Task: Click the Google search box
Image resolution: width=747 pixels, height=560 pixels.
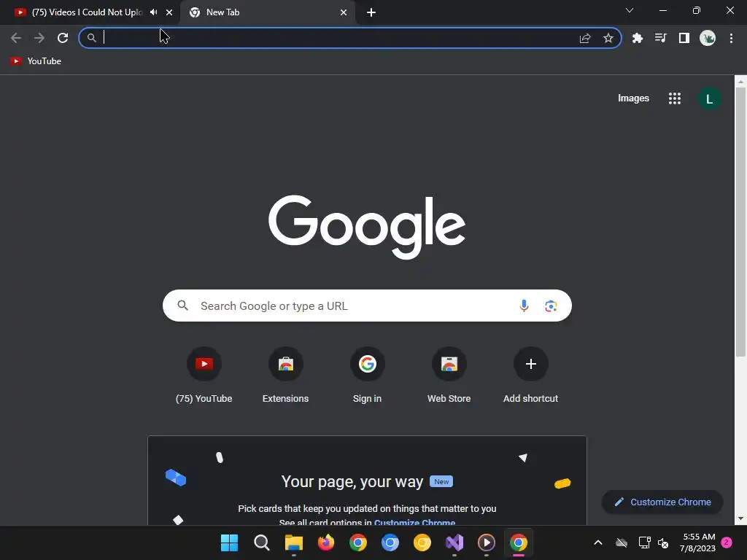Action: [367, 306]
